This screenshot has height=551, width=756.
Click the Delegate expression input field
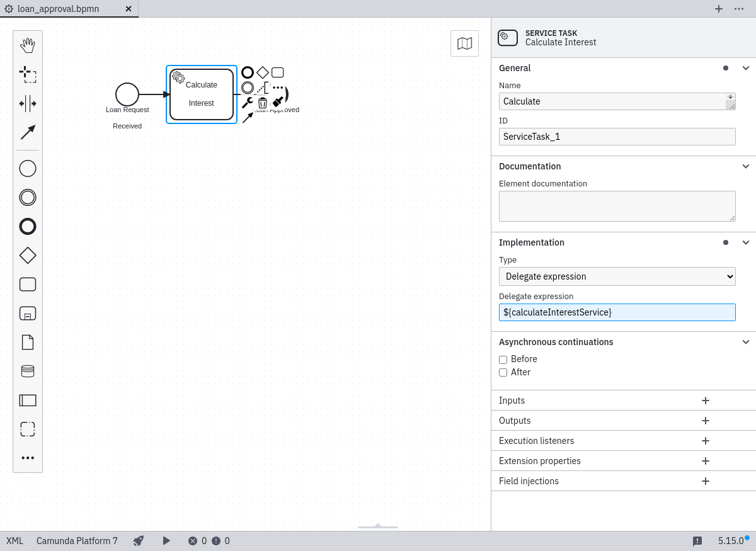(x=617, y=312)
